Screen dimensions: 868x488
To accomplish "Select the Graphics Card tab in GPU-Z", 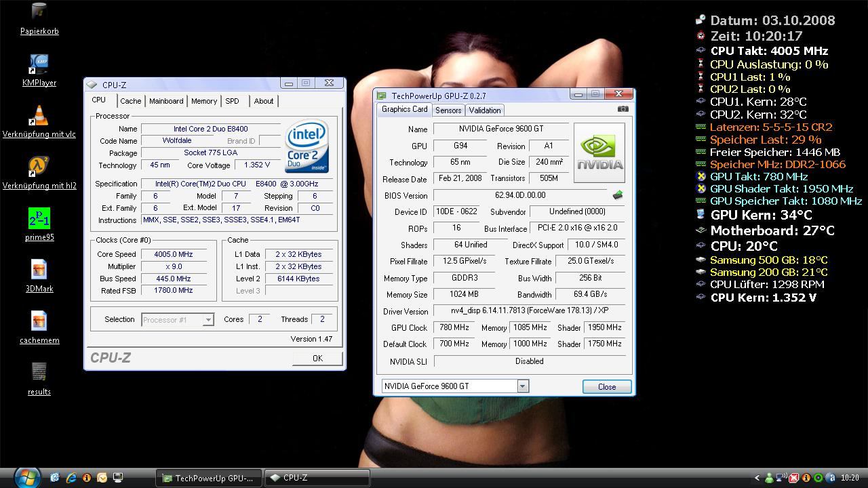I will click(405, 109).
